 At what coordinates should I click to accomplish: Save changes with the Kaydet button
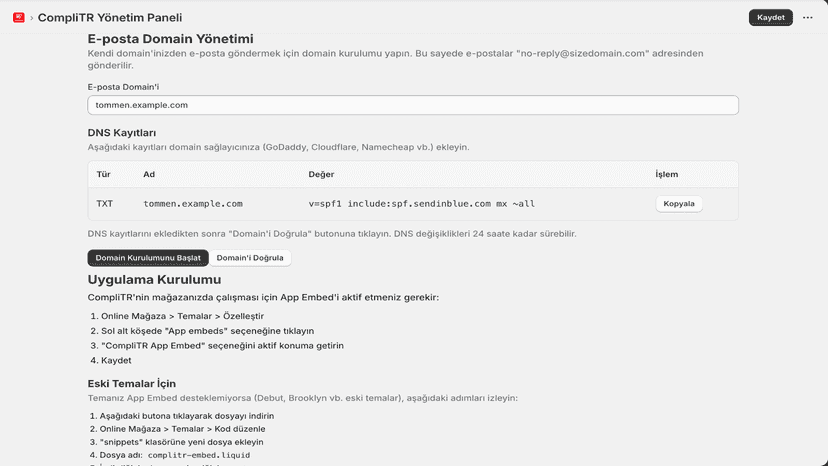(770, 17)
